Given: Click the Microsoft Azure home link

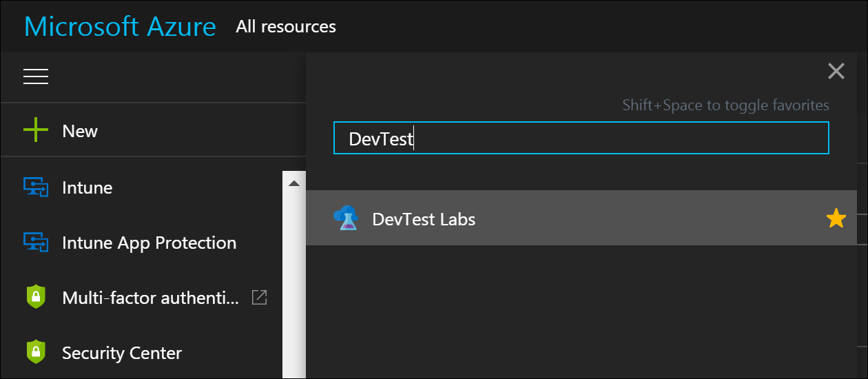Looking at the screenshot, I should point(120,27).
